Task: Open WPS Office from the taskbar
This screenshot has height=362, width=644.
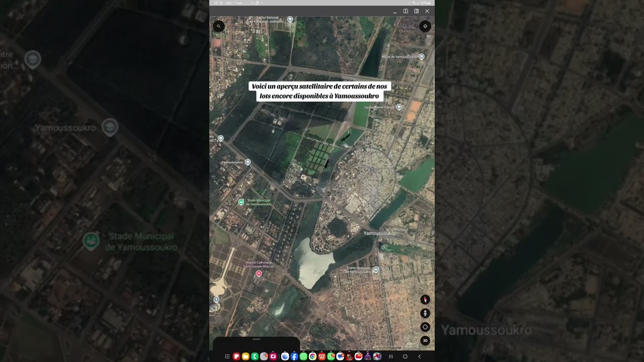Action: [321, 356]
